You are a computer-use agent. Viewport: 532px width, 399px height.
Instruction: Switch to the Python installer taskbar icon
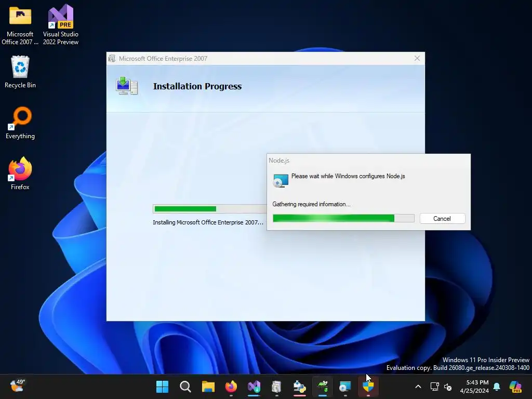click(300, 387)
